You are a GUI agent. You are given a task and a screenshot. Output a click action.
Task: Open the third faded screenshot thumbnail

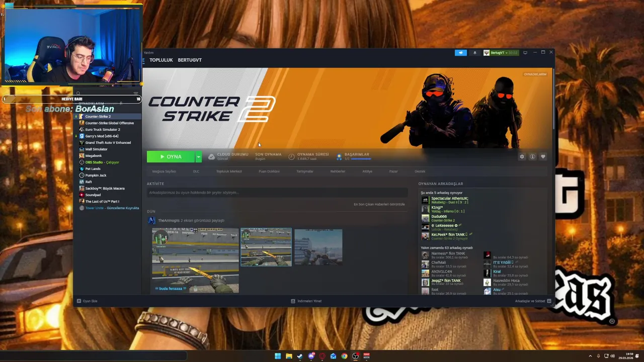(318, 247)
